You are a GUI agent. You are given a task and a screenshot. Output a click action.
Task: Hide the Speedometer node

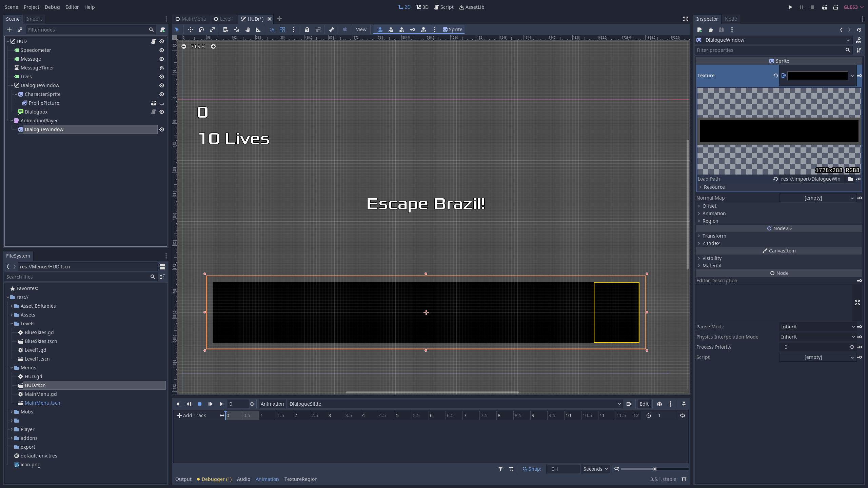coord(162,50)
